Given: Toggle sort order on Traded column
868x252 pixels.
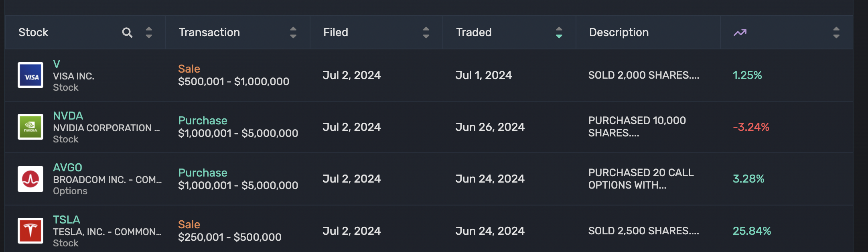Looking at the screenshot, I should (x=559, y=33).
